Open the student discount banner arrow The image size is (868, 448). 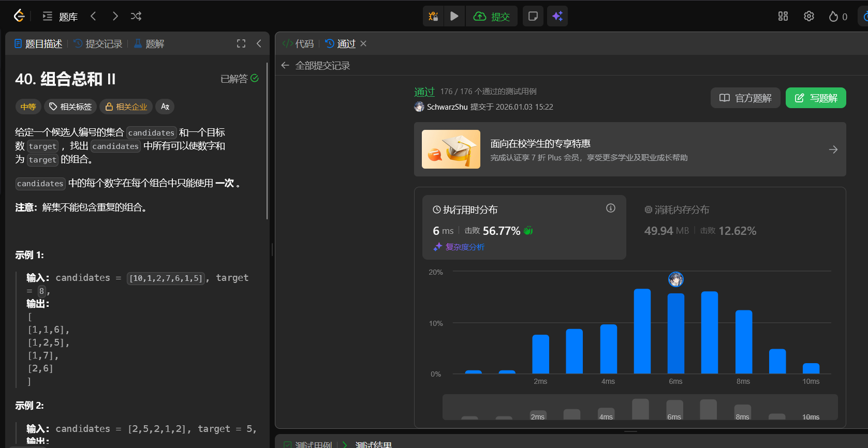(x=833, y=150)
